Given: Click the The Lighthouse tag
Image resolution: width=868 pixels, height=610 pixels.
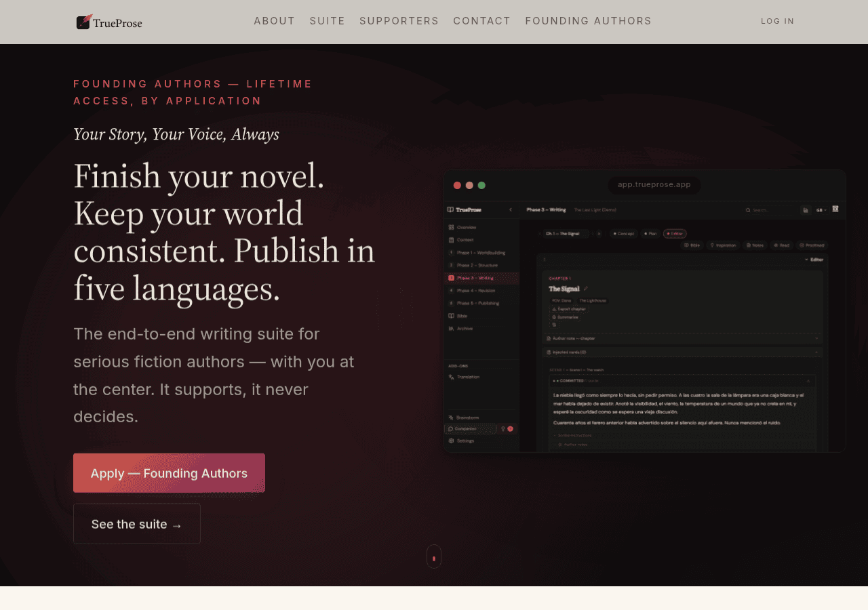Looking at the screenshot, I should (x=593, y=300).
